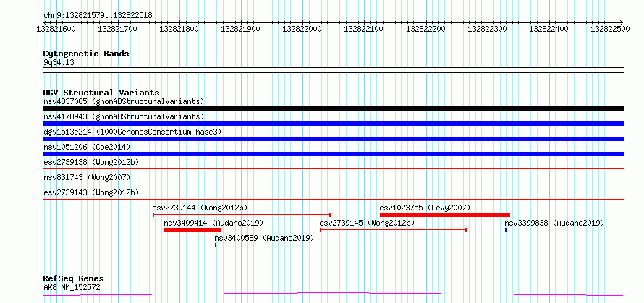Viewport: 644px width, 303px height.
Task: Select the red nsv3409414 Audano2019 bar
Action: [192, 230]
